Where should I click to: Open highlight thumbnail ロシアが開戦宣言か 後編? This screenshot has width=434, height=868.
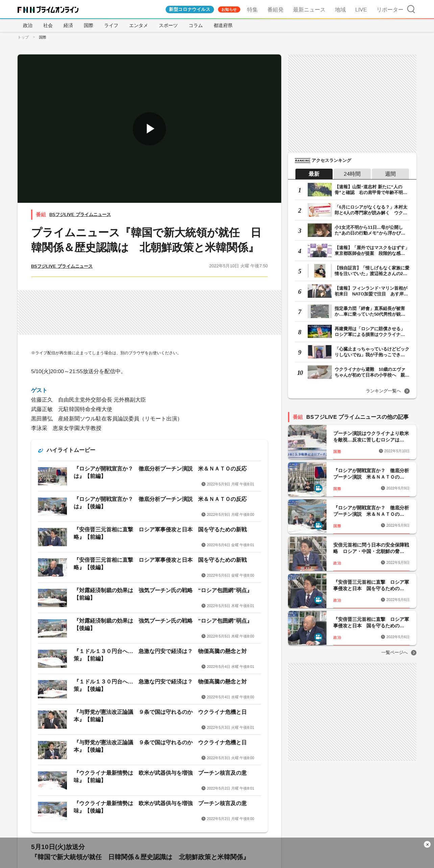52,506
